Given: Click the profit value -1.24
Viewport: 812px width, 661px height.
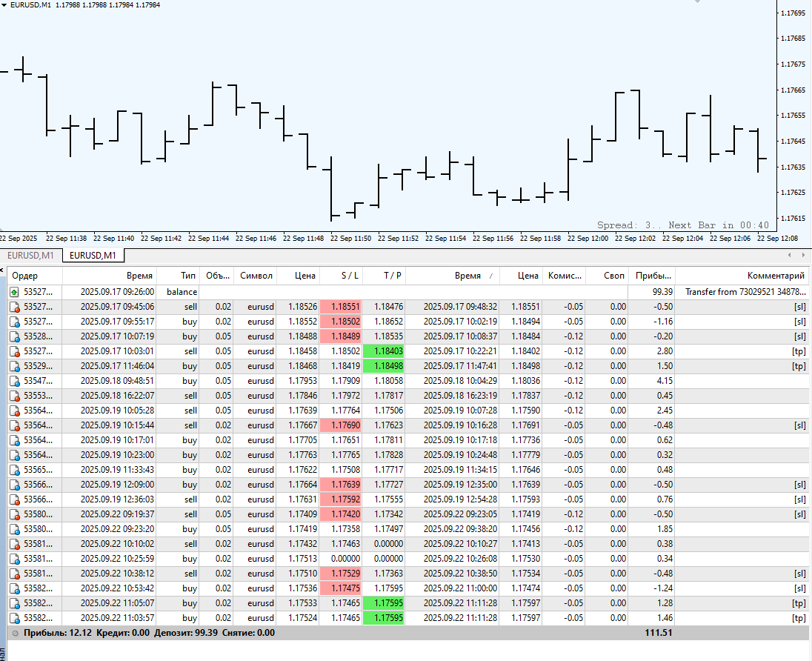Looking at the screenshot, I should 663,588.
